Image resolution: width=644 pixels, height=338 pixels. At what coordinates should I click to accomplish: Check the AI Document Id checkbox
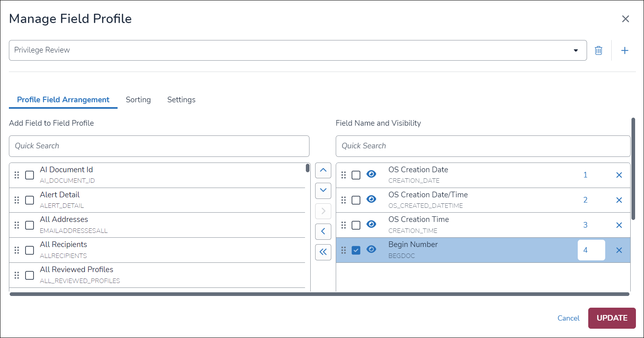point(29,175)
